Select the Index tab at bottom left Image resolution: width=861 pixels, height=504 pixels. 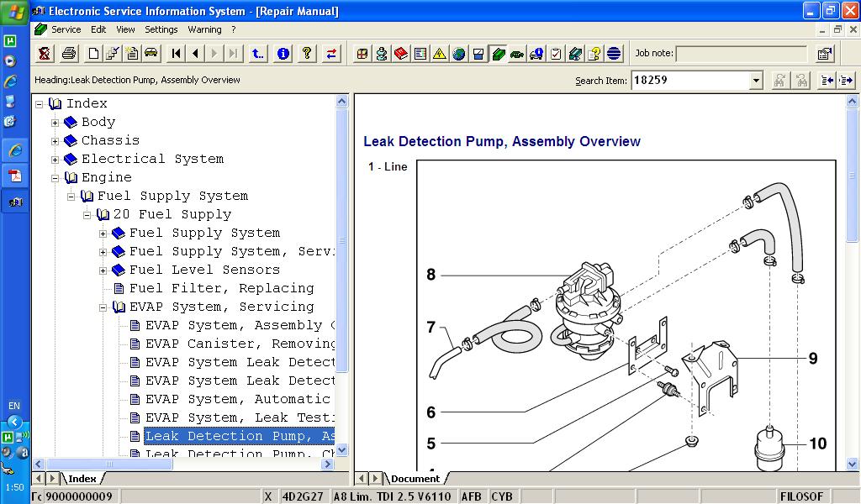click(x=82, y=479)
